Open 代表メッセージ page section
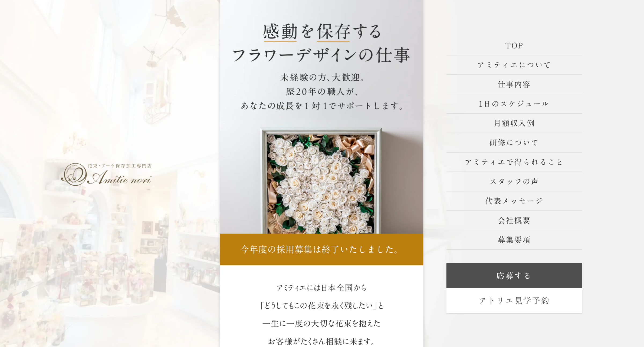This screenshot has height=347, width=644. click(514, 201)
